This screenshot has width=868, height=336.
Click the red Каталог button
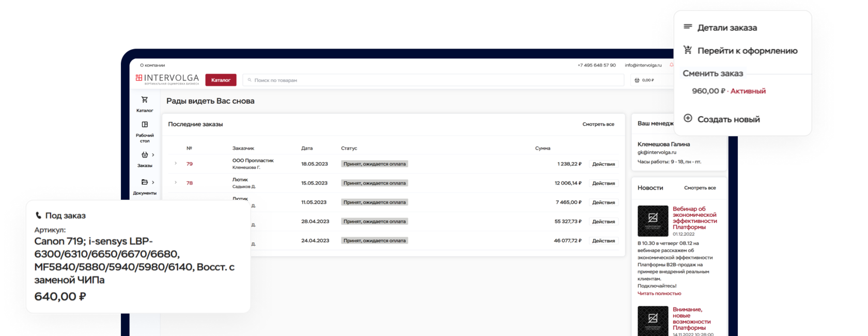tap(221, 80)
